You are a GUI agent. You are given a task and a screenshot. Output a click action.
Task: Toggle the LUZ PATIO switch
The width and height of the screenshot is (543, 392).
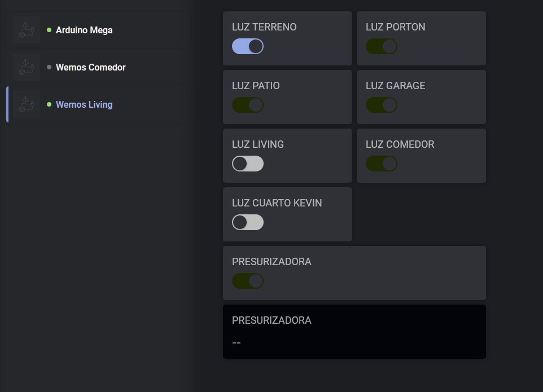(x=248, y=105)
